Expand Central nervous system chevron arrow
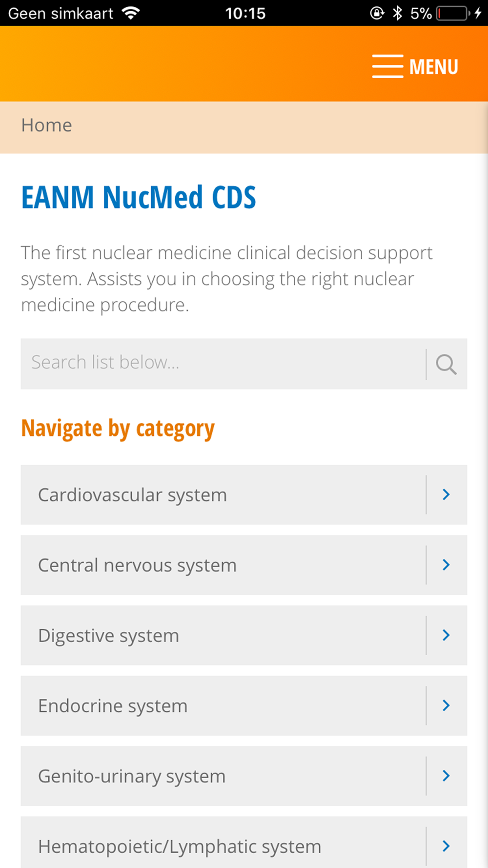Image resolution: width=488 pixels, height=868 pixels. tap(446, 565)
